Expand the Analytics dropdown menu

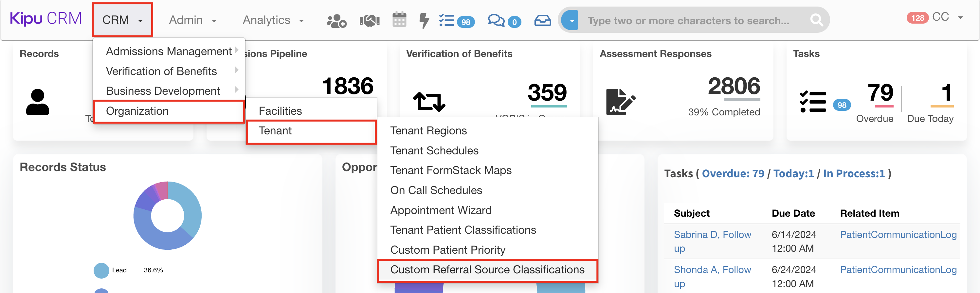(x=273, y=20)
